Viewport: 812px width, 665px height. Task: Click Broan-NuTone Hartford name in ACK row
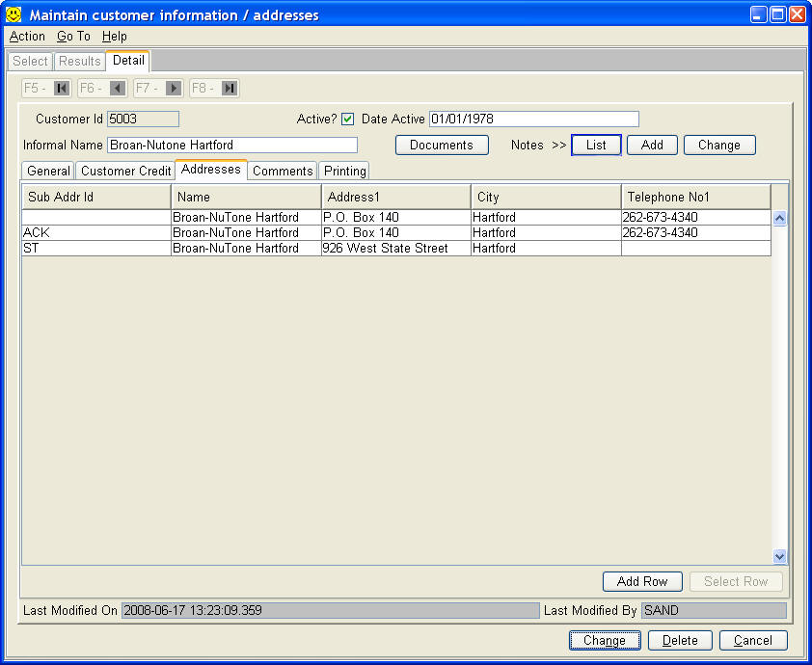click(x=246, y=233)
